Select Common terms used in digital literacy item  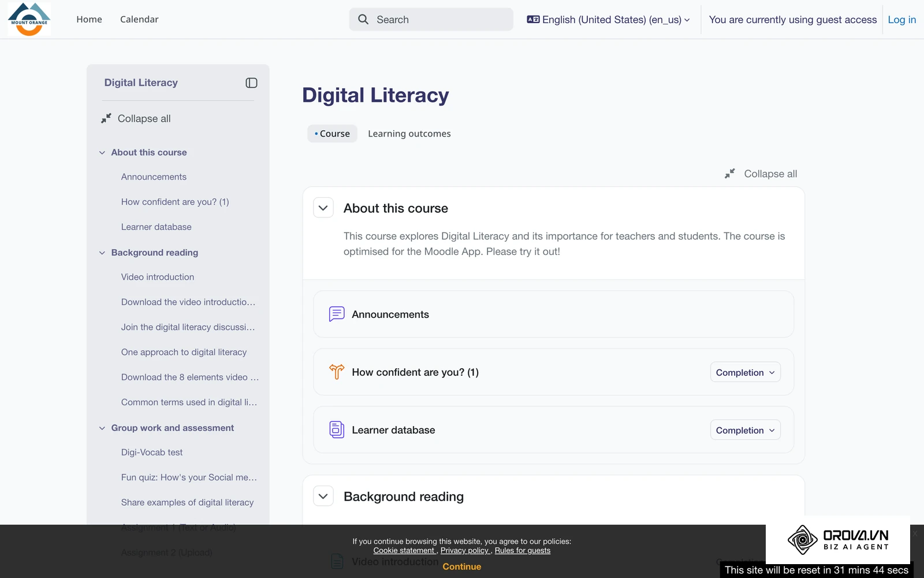(189, 402)
